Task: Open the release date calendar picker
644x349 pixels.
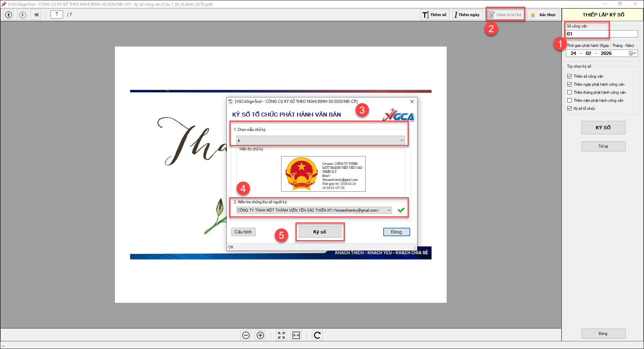Action: pos(632,54)
